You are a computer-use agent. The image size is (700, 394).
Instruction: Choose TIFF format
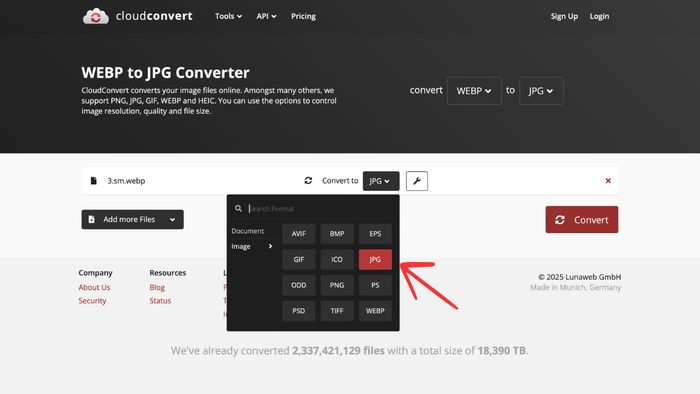337,311
